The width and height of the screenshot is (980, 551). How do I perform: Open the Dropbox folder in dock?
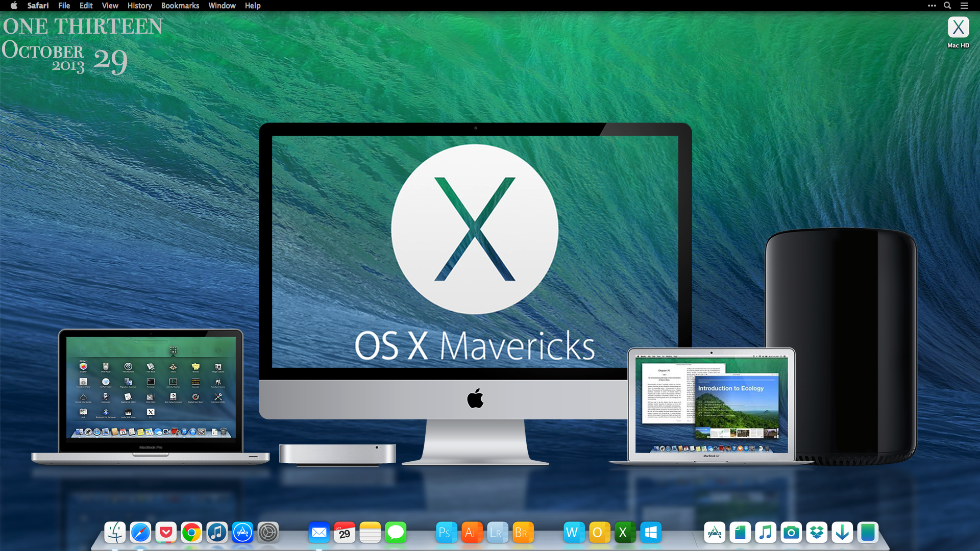[x=817, y=533]
